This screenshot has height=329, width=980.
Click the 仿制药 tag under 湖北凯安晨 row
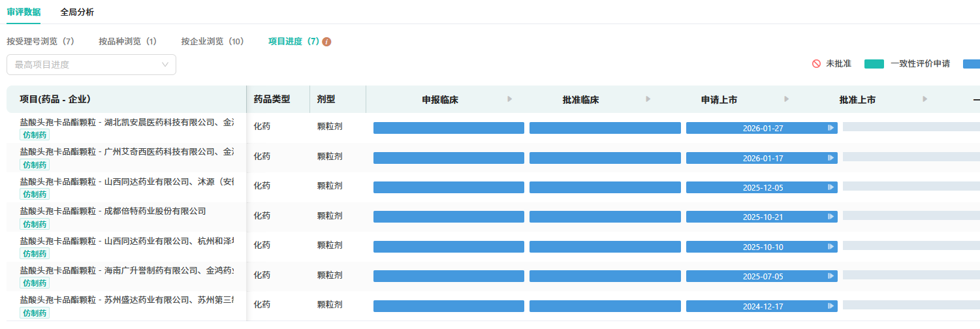[35, 135]
